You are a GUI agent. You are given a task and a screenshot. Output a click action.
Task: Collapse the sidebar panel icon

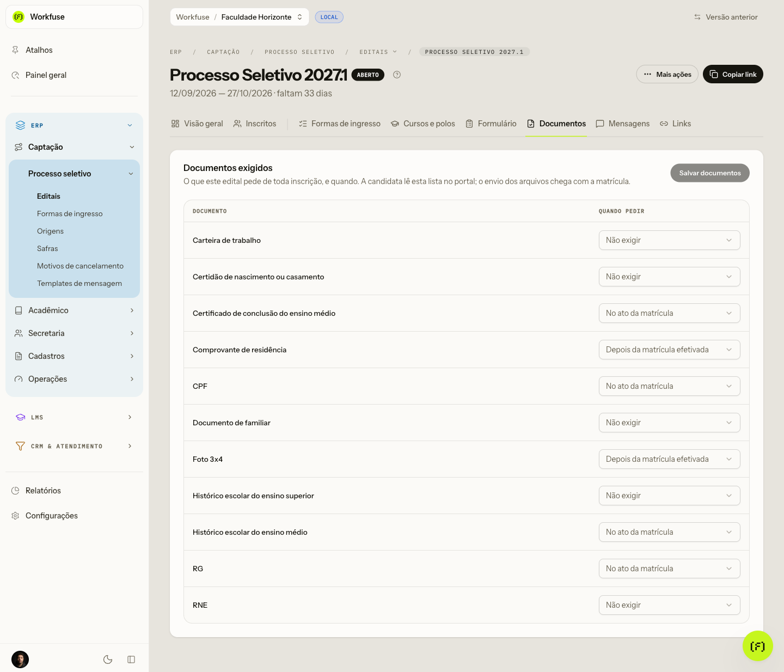tap(131, 659)
